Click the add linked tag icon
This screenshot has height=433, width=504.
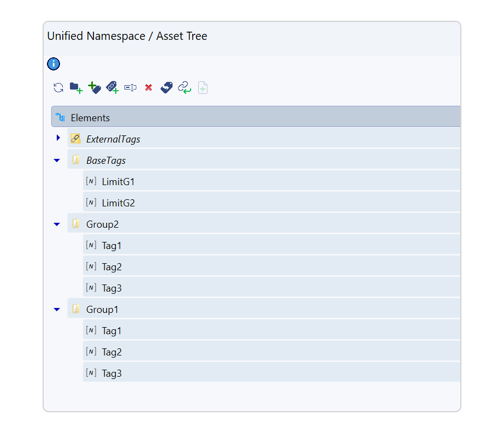[x=112, y=87]
